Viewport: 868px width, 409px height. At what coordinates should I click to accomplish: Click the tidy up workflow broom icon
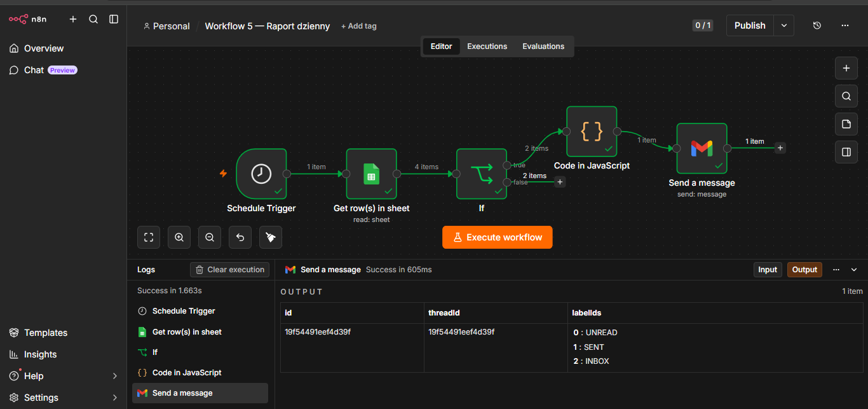click(x=271, y=237)
